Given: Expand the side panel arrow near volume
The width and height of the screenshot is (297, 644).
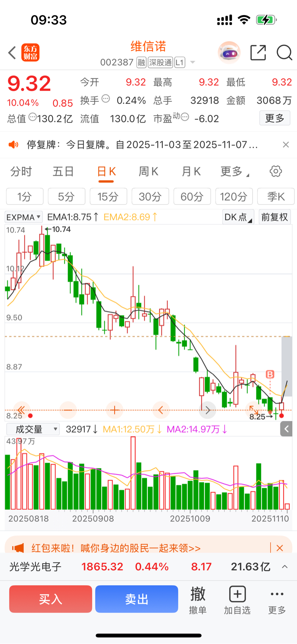Looking at the screenshot, I should (x=286, y=429).
